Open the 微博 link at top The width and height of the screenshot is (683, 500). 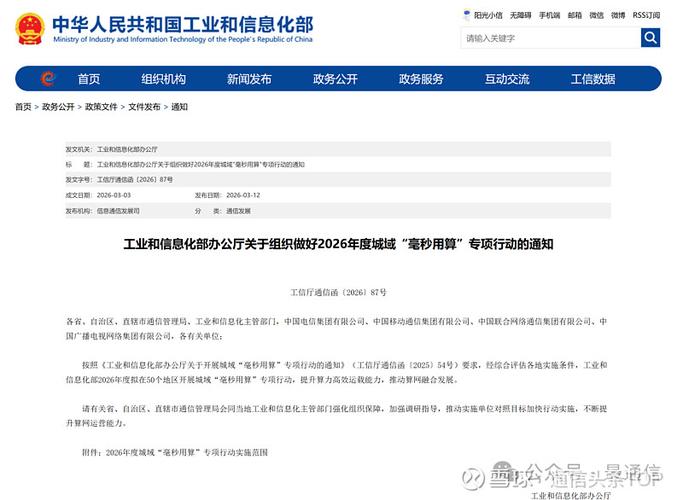pyautogui.click(x=618, y=15)
